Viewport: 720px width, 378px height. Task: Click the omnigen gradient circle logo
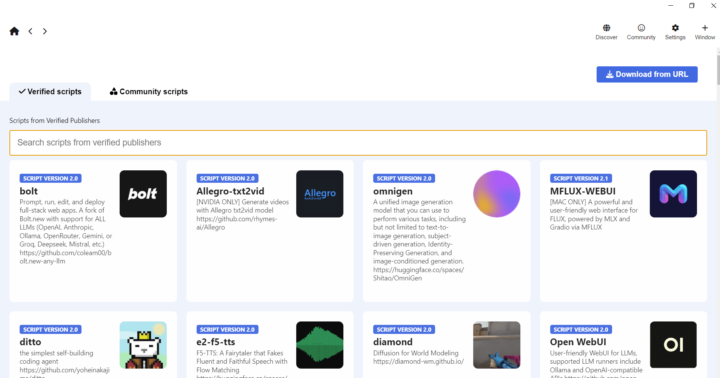496,194
